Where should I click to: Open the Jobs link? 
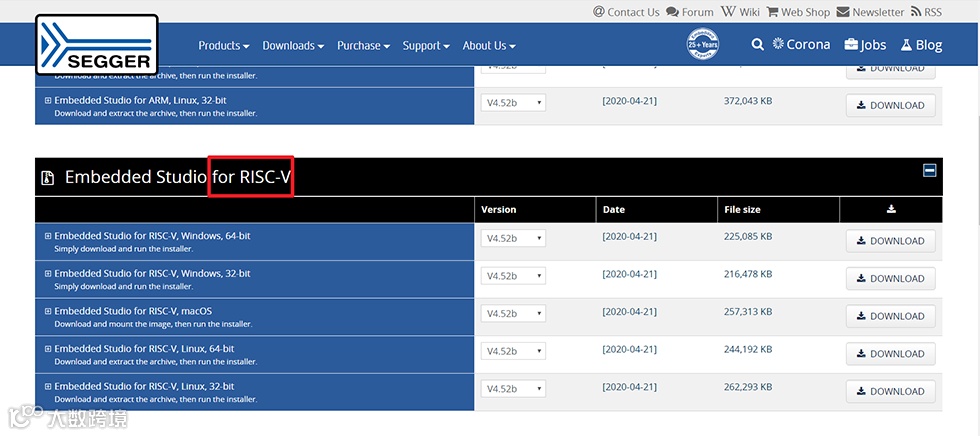tap(865, 45)
